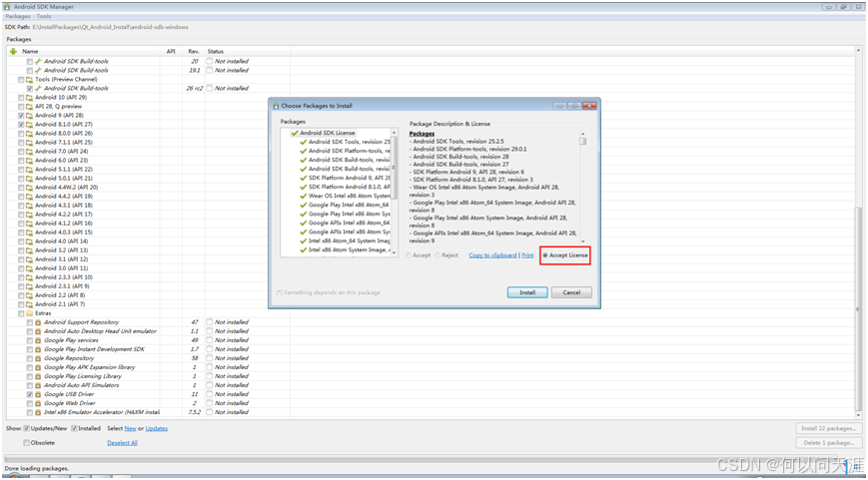
Task: Sort by the Rev. column header
Action: 194,52
